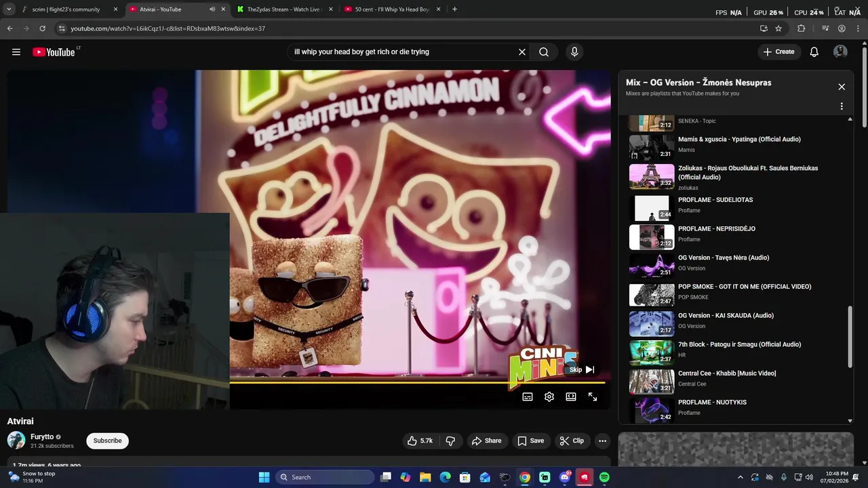Image resolution: width=868 pixels, height=488 pixels.
Task: Reload the page in Chrome
Action: click(42, 28)
